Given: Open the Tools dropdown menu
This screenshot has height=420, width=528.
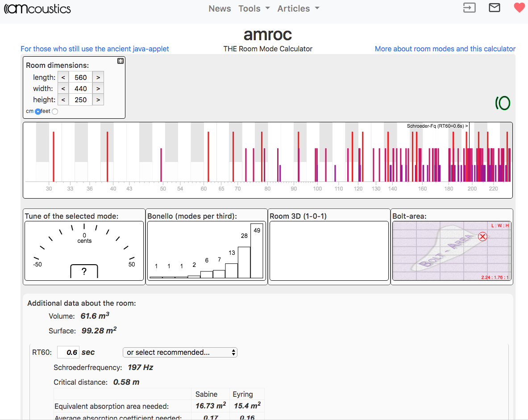Looking at the screenshot, I should [x=254, y=8].
